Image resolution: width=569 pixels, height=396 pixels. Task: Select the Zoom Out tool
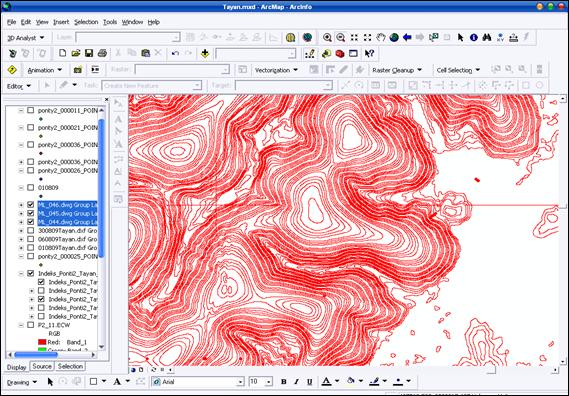[x=340, y=37]
